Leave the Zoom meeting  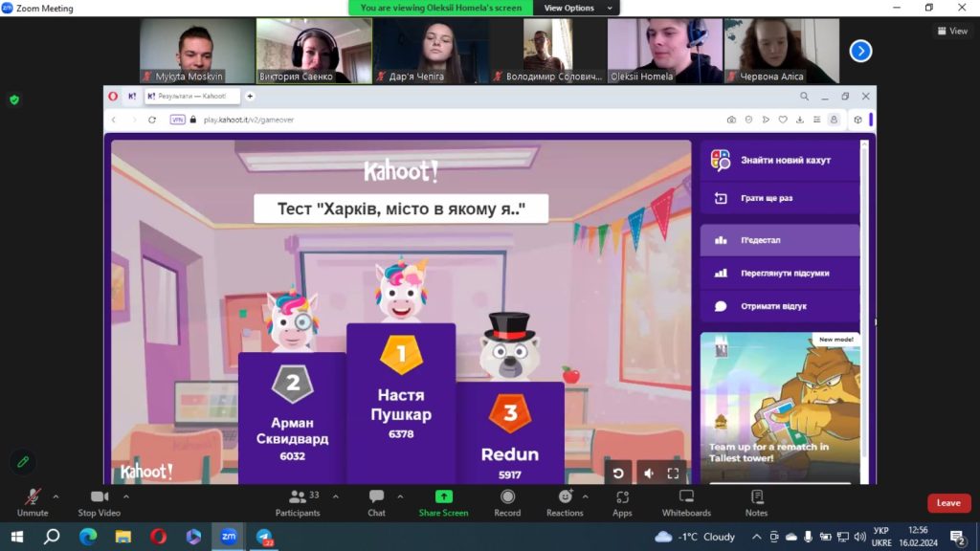[948, 503]
